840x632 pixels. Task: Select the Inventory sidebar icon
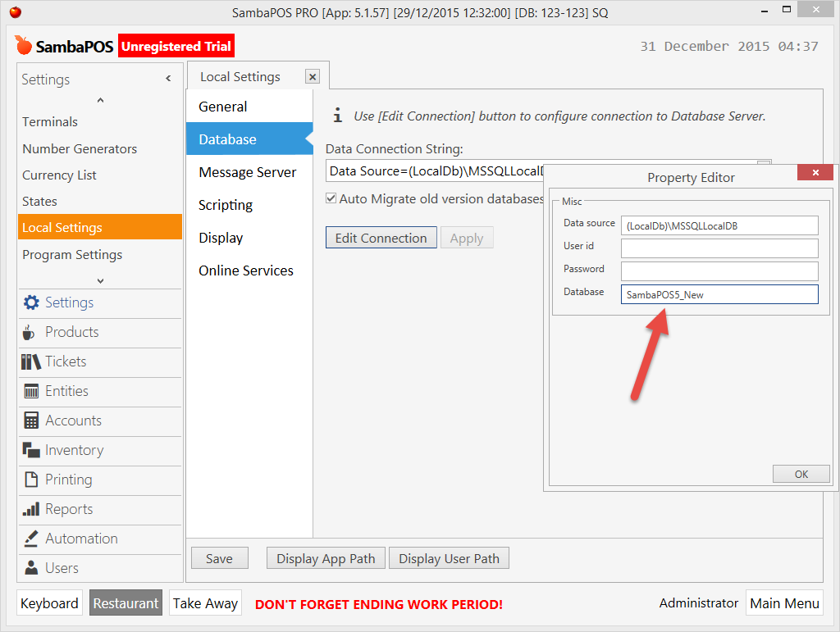coord(32,451)
